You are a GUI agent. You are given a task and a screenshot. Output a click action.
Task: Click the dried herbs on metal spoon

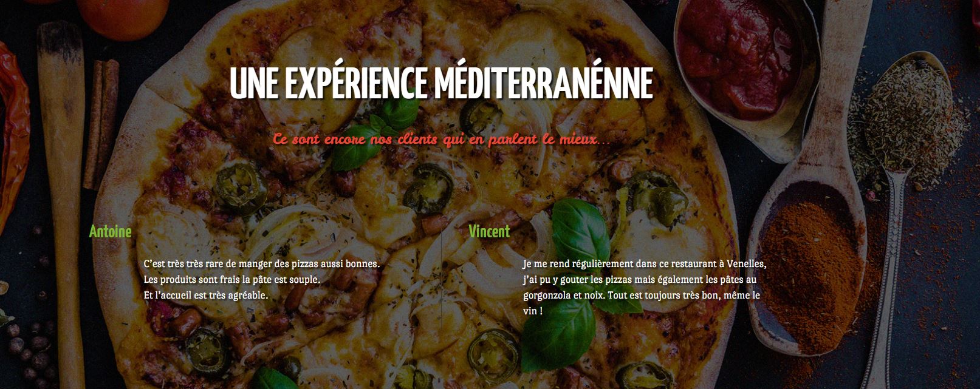coord(905,115)
